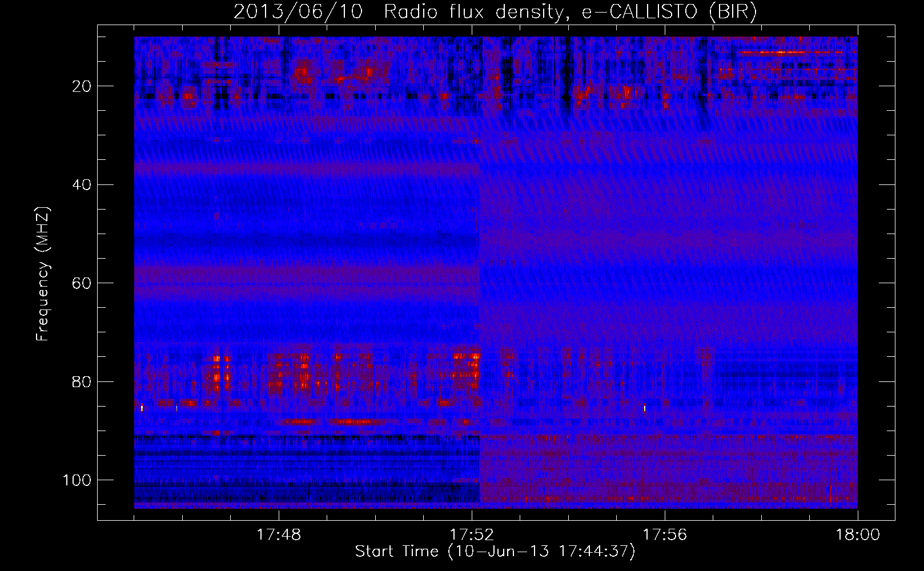Click the frequency tick label '40'

82,185
